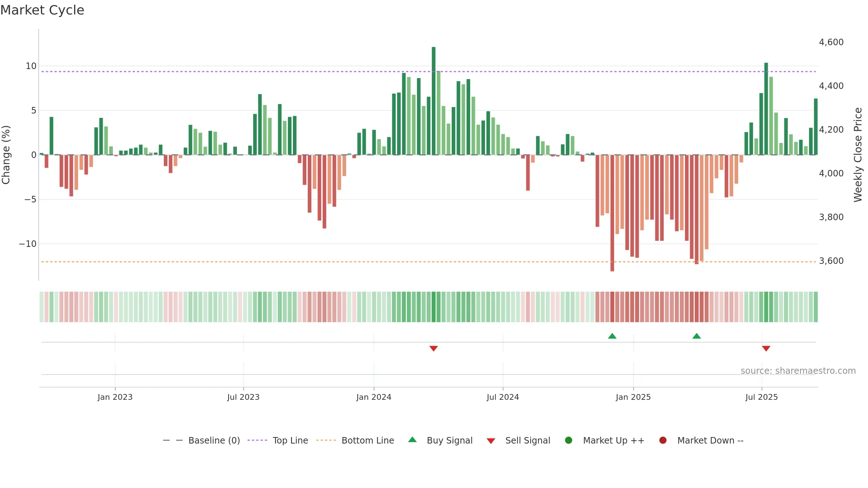Click the green Buy Signal triangle in legend
Viewport: 868px width, 488px height.
(x=412, y=440)
